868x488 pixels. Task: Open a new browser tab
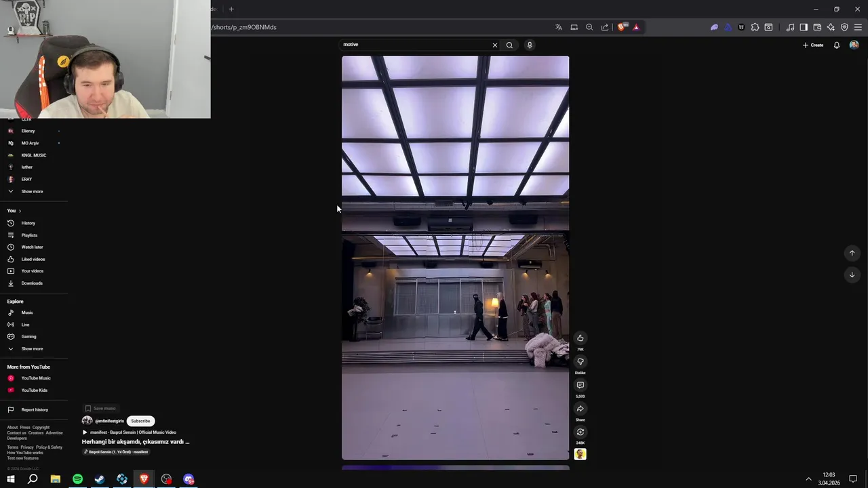click(231, 9)
